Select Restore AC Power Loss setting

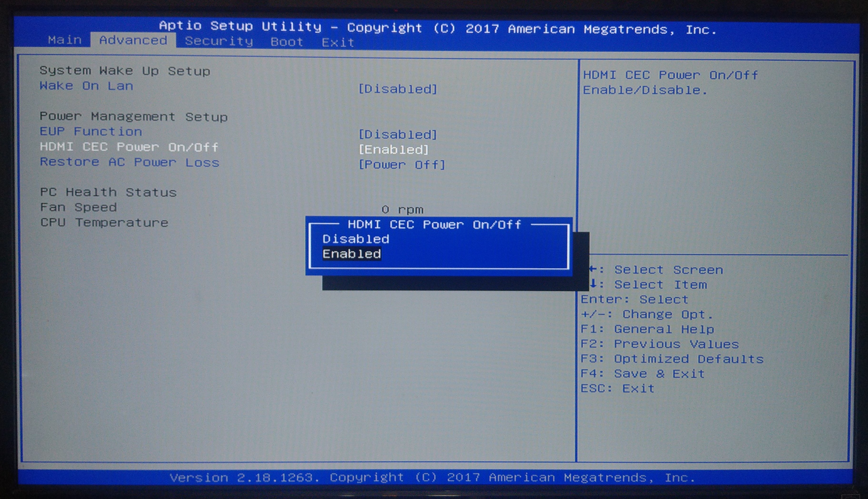click(129, 162)
